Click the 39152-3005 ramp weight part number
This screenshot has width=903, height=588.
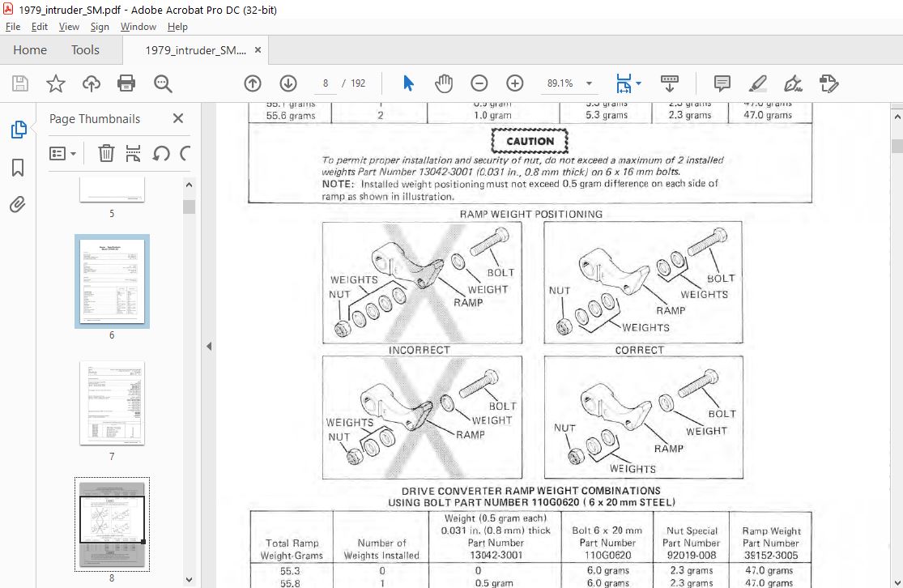pos(770,556)
